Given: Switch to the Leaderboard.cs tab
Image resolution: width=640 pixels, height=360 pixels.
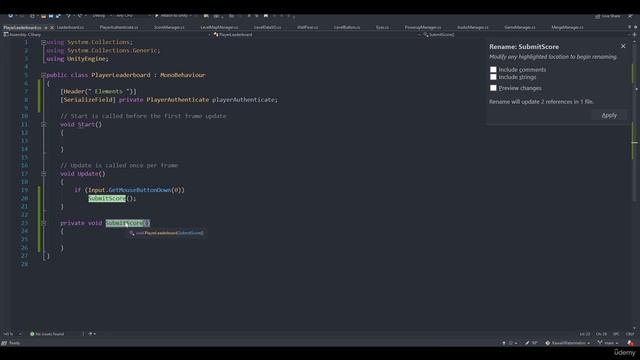Looking at the screenshot, I should click(70, 27).
